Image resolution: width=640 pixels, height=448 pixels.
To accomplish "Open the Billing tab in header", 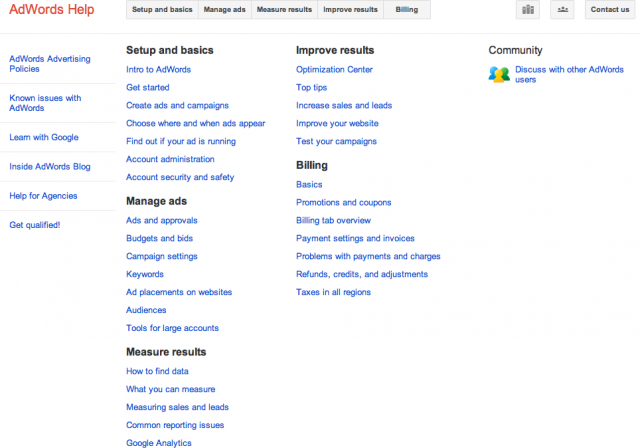I will (407, 9).
